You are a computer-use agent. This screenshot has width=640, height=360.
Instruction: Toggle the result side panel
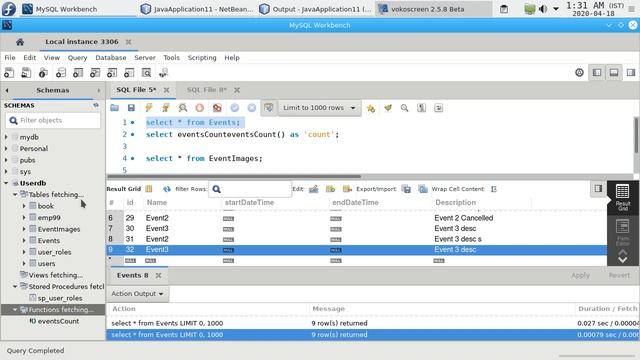pyautogui.click(x=598, y=189)
